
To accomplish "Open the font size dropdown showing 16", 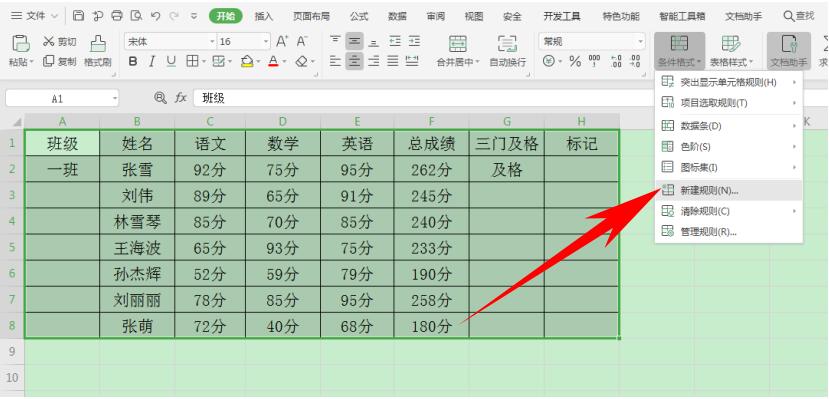I will 244,41.
